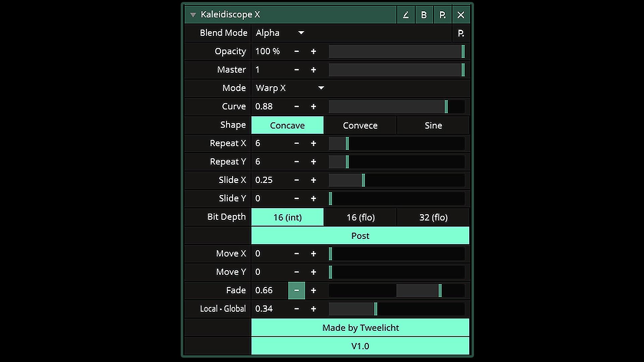Increment Repeat X using plus icon

pos(313,143)
